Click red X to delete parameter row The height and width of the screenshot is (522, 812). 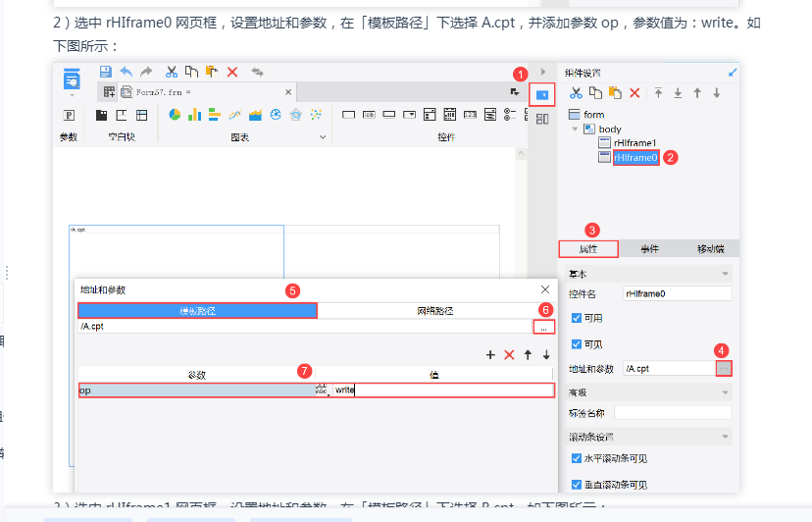pos(509,355)
